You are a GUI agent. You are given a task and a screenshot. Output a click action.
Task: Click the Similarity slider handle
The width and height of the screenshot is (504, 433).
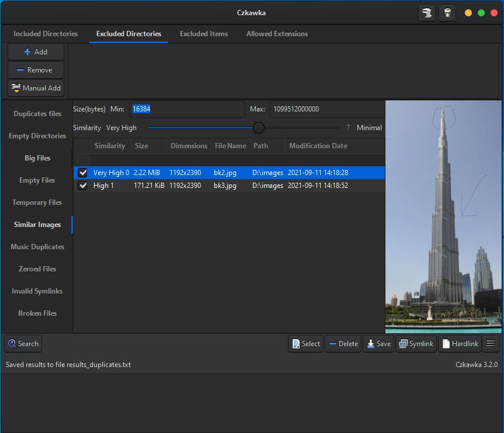[258, 128]
